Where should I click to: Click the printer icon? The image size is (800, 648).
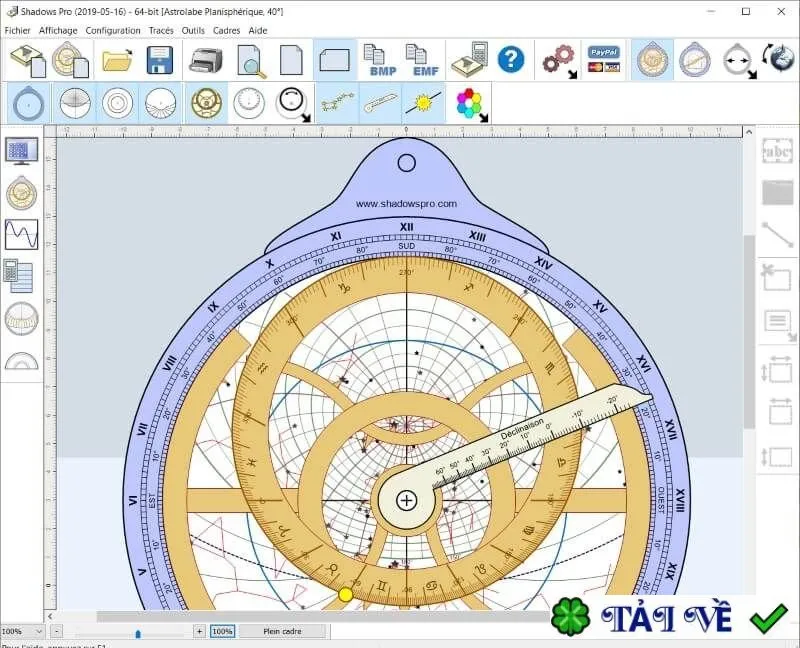[206, 61]
